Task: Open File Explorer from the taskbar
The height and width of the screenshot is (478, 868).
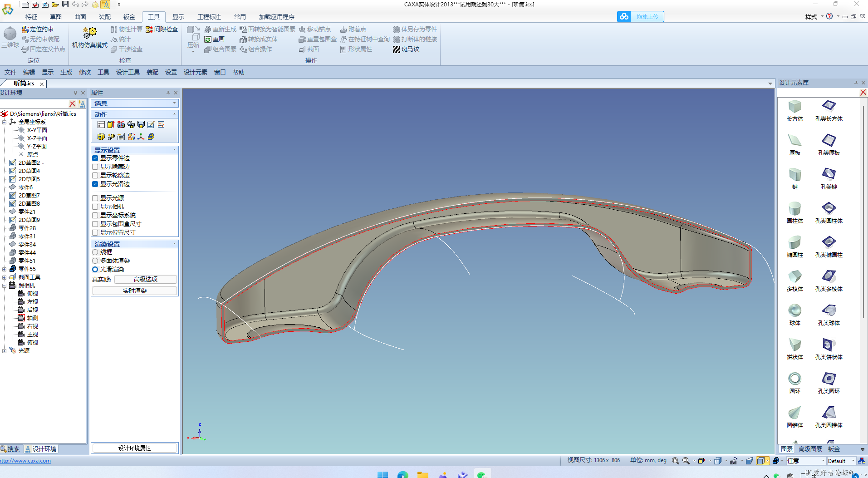Action: 423,474
